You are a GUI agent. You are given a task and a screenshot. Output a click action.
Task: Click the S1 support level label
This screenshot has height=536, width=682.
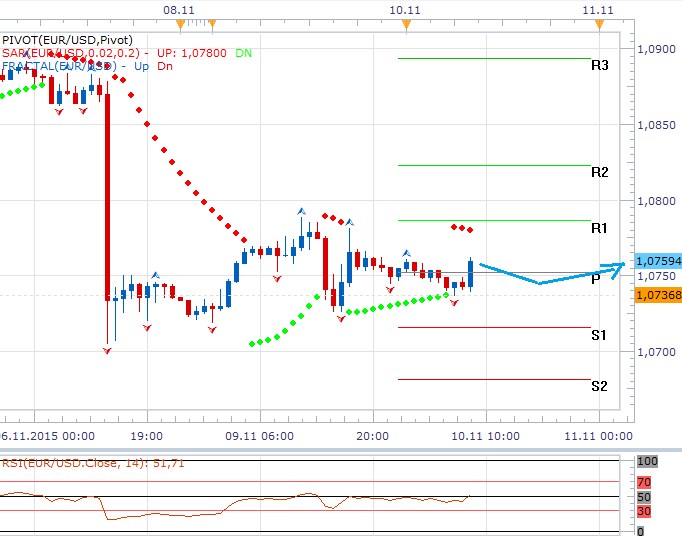click(x=598, y=335)
